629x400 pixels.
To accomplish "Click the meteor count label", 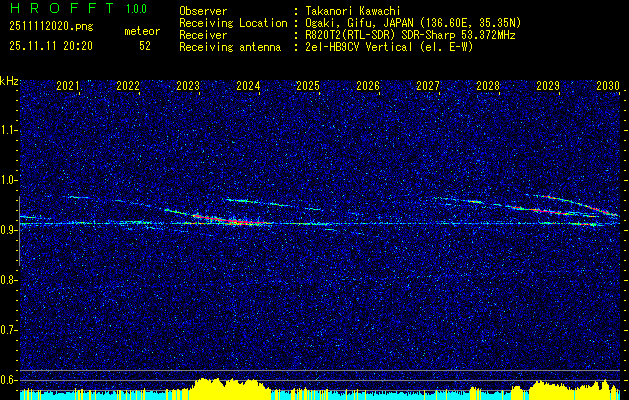I will tap(142, 31).
